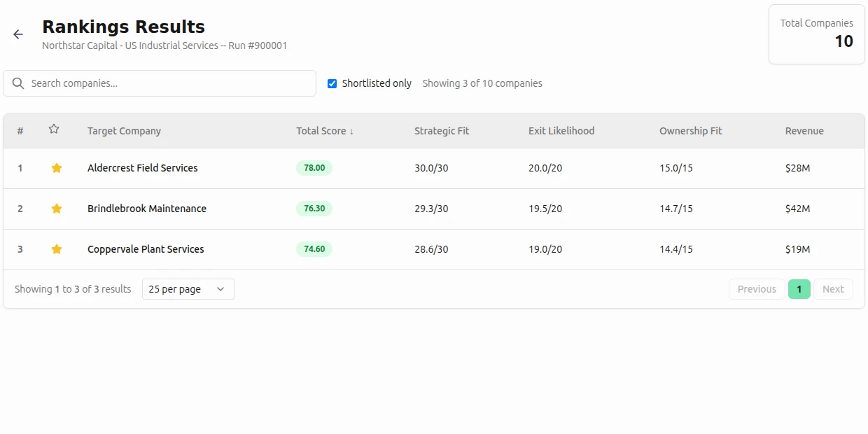Image resolution: width=868 pixels, height=434 pixels.
Task: Click the 14.7/15 ownership fit value
Action: point(676,209)
